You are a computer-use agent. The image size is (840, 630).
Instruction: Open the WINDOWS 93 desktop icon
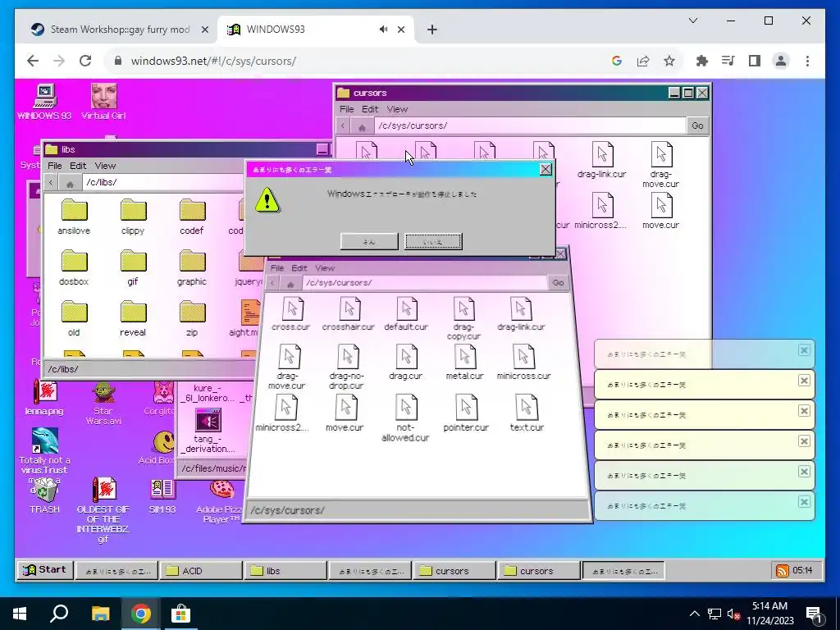coord(44,102)
